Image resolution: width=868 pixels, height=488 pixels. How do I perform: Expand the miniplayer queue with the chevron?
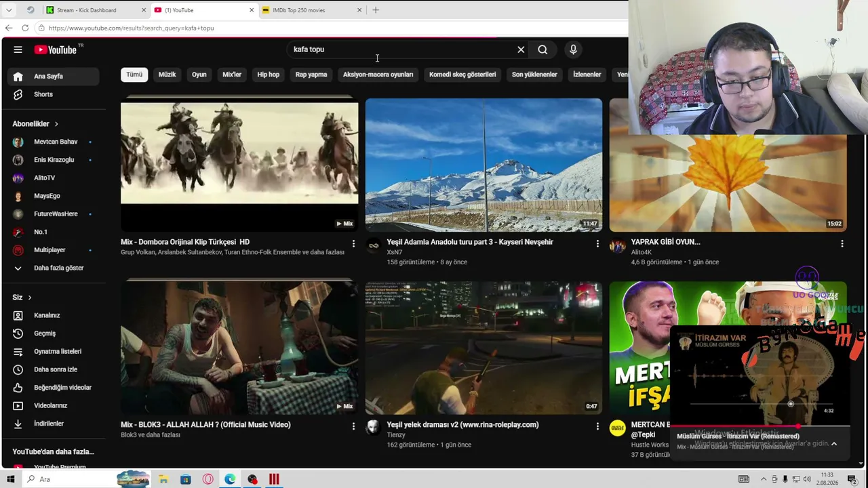[834, 444]
